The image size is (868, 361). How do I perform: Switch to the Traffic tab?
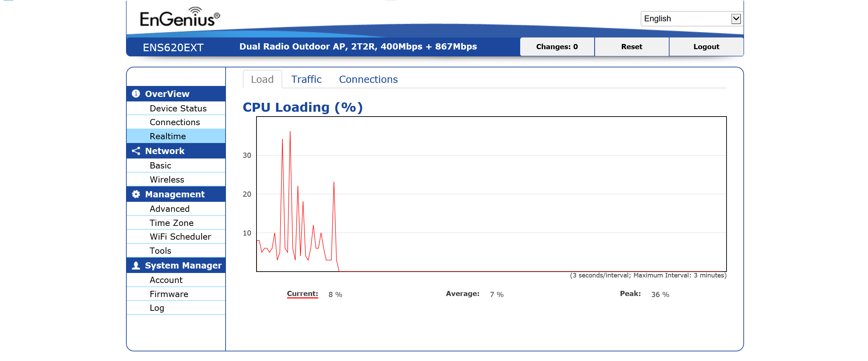[306, 79]
